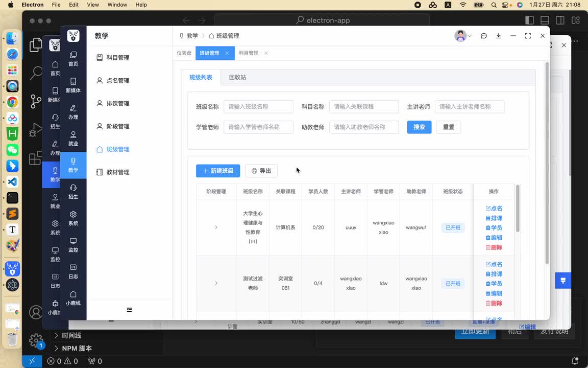Open Control Center in the menu bar

pyautogui.click(x=506, y=5)
